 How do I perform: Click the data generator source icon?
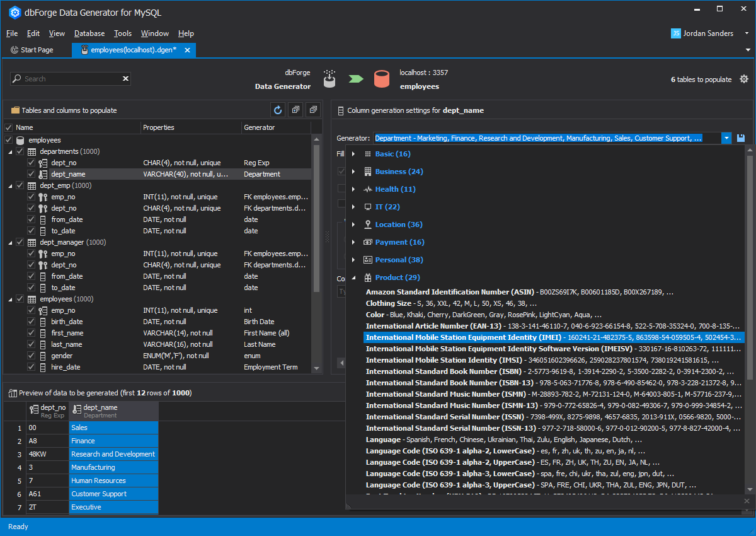pyautogui.click(x=329, y=79)
